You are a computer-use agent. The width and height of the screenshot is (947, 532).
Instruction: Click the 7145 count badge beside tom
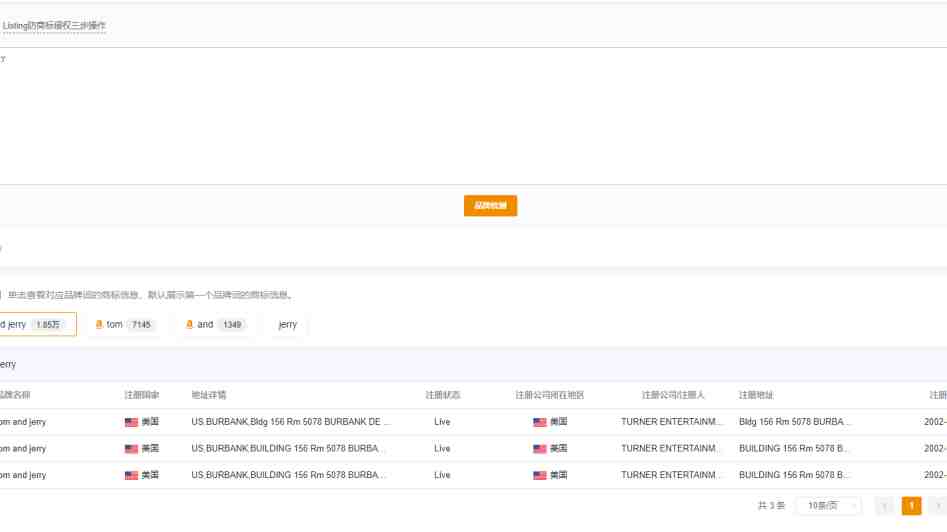point(141,324)
